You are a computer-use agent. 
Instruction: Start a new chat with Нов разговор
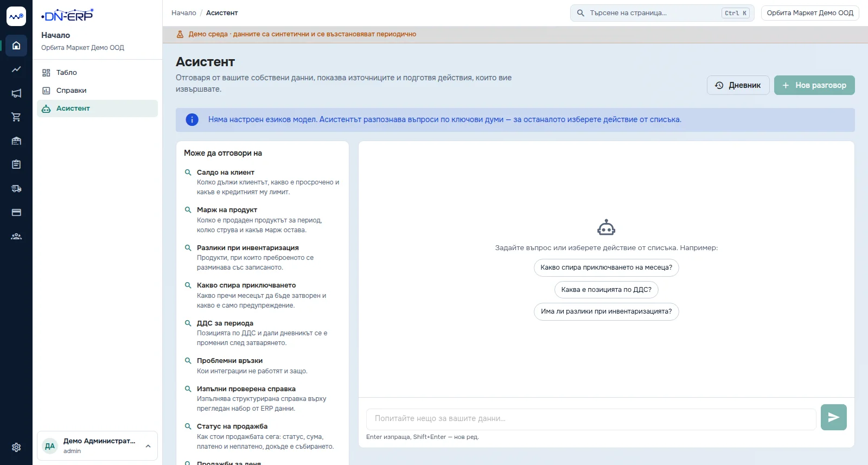(814, 85)
